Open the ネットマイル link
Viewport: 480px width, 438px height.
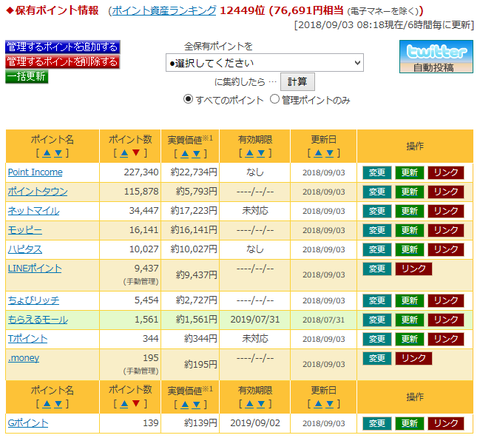coord(33,211)
